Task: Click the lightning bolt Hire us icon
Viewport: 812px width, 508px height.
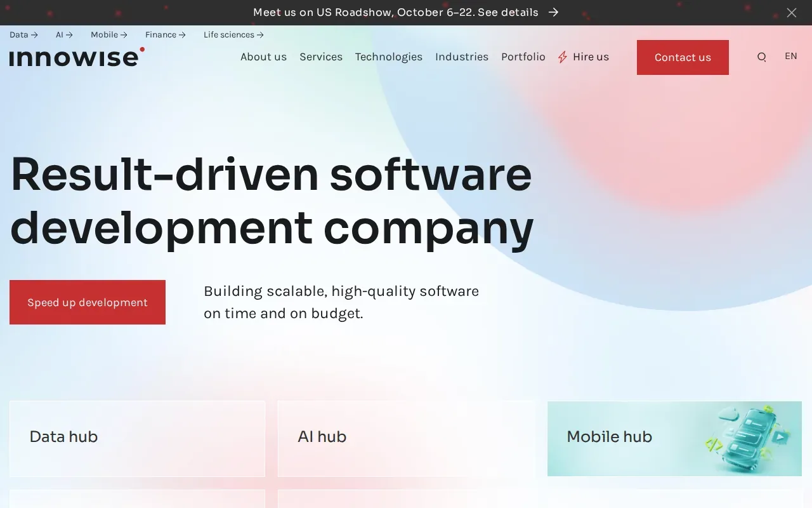Action: coord(563,57)
